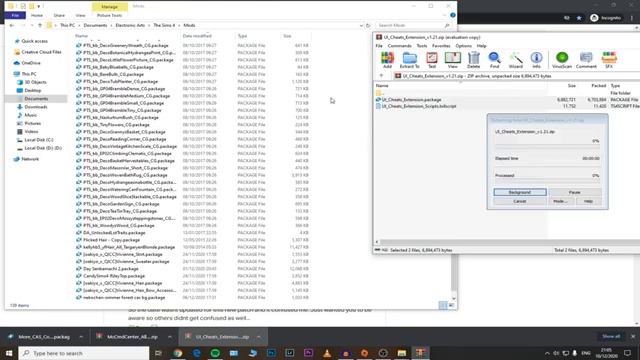Open the WinRAR Tools menu
The image size is (640, 360).
(x=422, y=46)
